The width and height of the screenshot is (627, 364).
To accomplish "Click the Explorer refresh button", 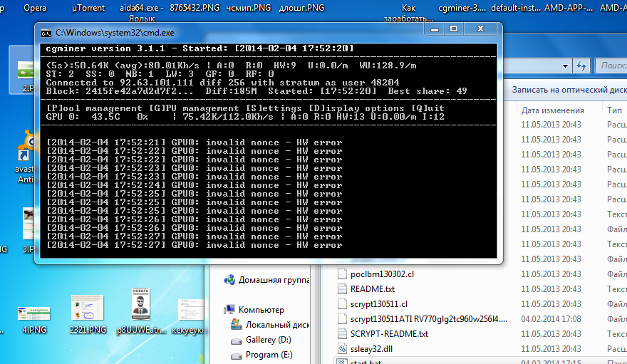I will pyautogui.click(x=581, y=66).
